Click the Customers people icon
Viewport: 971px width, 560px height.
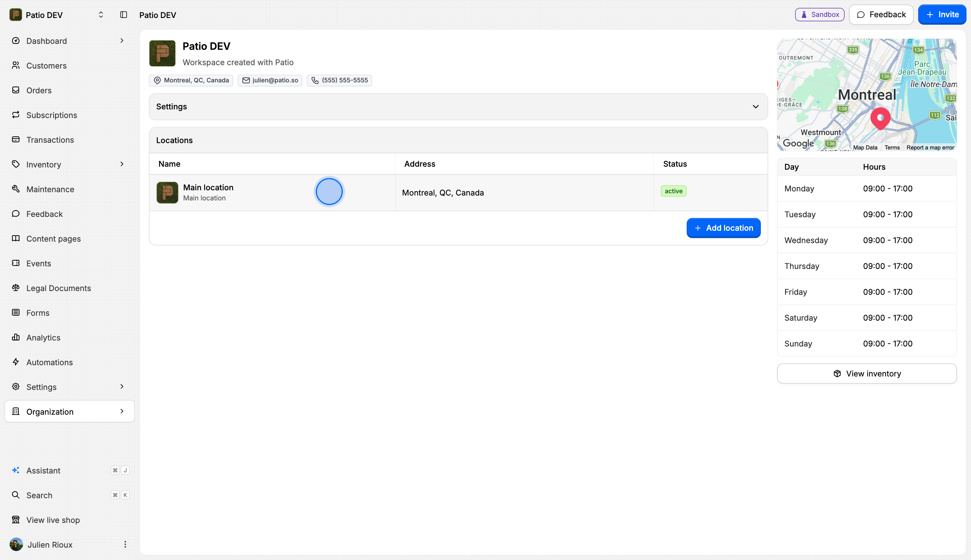tap(16, 66)
